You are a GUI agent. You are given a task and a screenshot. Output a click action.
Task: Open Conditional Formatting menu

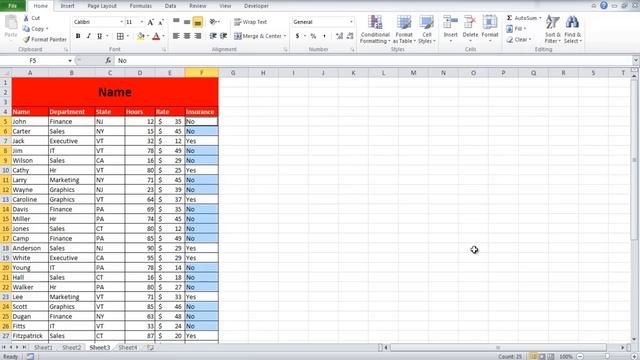tap(375, 29)
